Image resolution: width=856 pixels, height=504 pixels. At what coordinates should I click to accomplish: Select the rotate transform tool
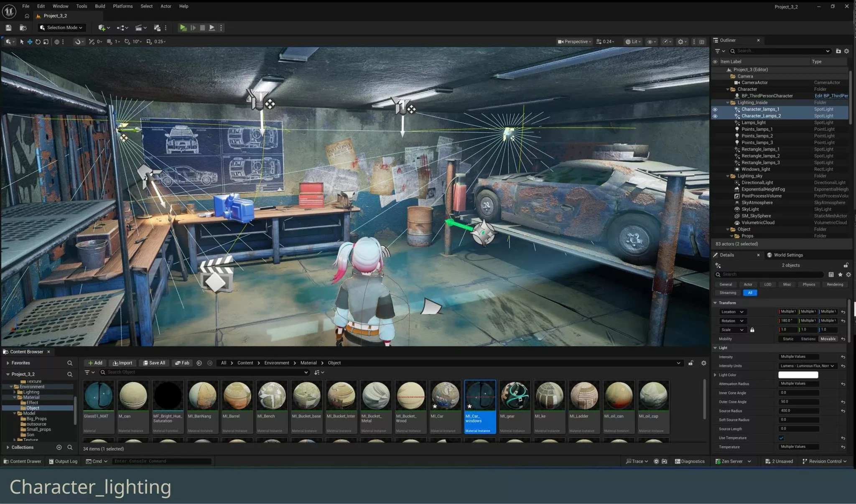click(x=38, y=42)
